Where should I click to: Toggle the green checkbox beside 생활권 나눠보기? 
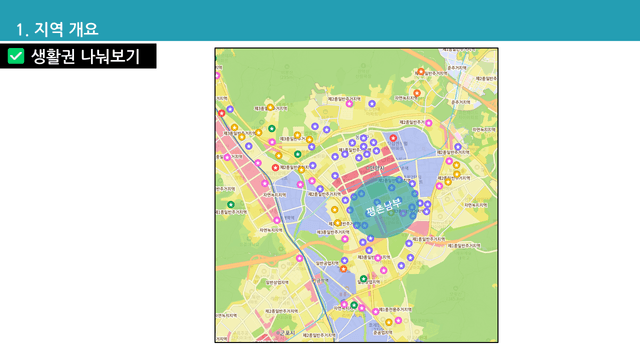click(16, 56)
